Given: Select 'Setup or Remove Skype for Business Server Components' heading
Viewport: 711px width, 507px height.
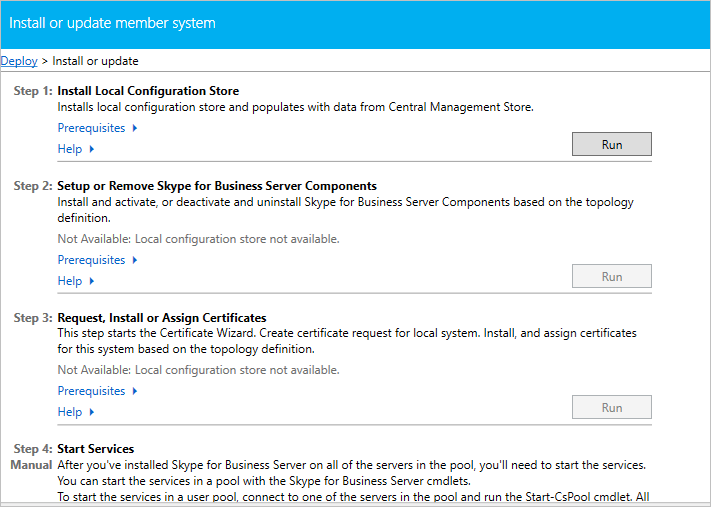Looking at the screenshot, I should 217,186.
